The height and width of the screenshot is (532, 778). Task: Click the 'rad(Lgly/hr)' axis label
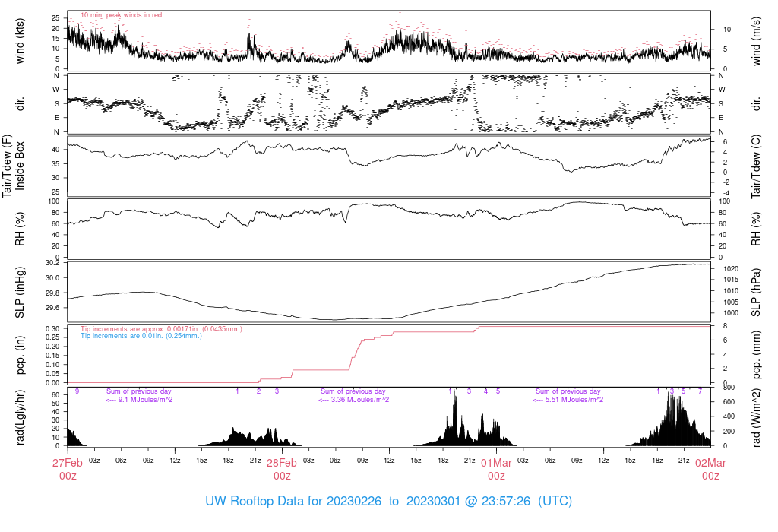click(x=20, y=417)
